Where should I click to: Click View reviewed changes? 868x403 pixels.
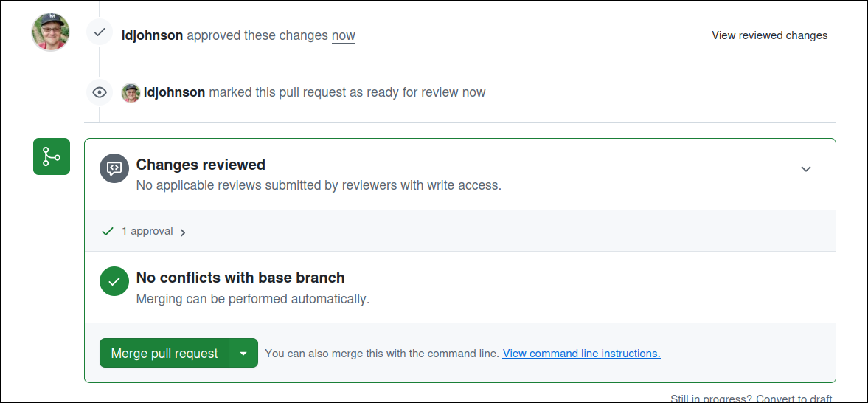pos(769,35)
